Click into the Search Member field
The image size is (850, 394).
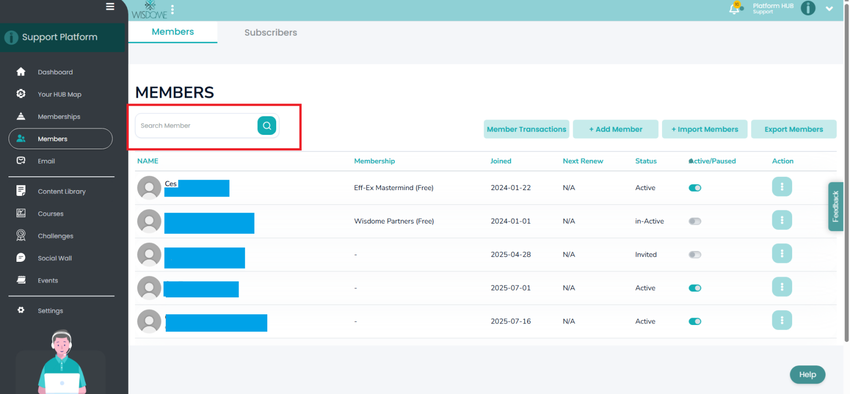(197, 126)
